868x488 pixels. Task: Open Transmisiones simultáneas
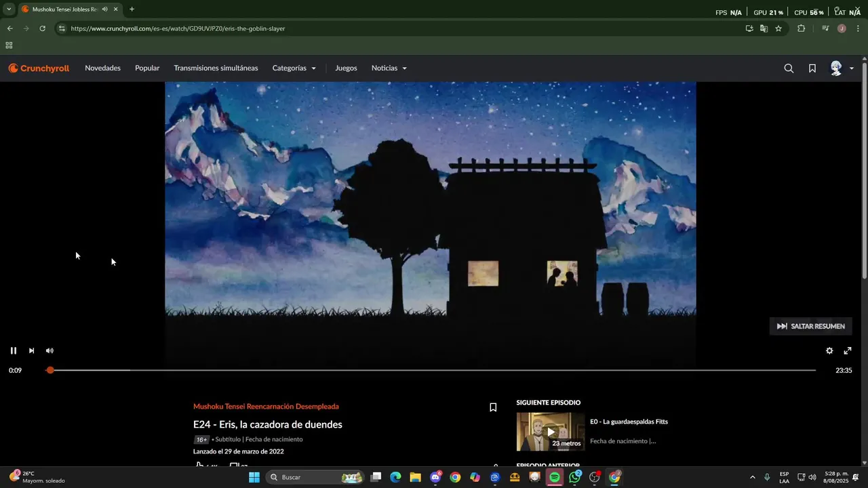click(216, 68)
